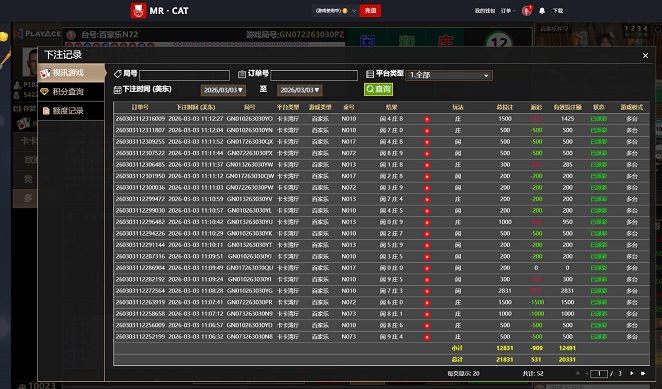Click the 共计: 52 record count
Image resolution: width=662 pixels, height=389 pixels.
(533, 373)
